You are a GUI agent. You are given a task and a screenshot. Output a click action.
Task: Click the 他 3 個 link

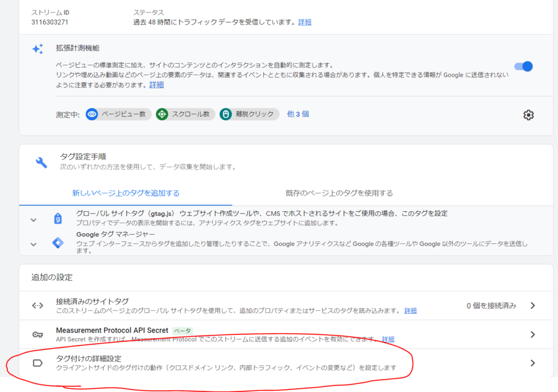point(298,114)
